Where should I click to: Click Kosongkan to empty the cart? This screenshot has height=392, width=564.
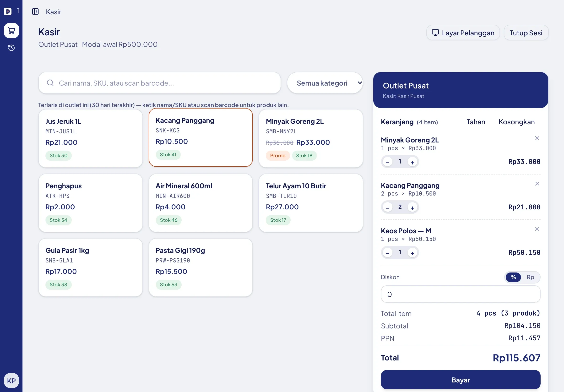tap(516, 122)
